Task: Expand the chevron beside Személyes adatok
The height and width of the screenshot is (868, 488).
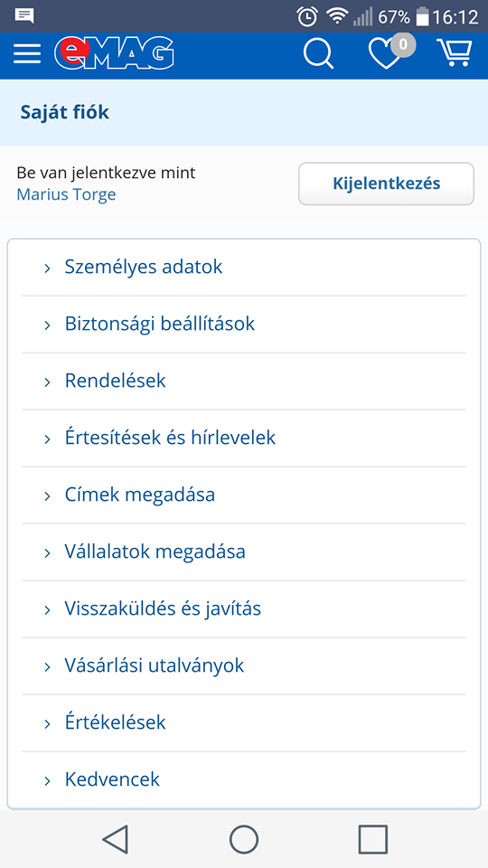Action: click(48, 268)
